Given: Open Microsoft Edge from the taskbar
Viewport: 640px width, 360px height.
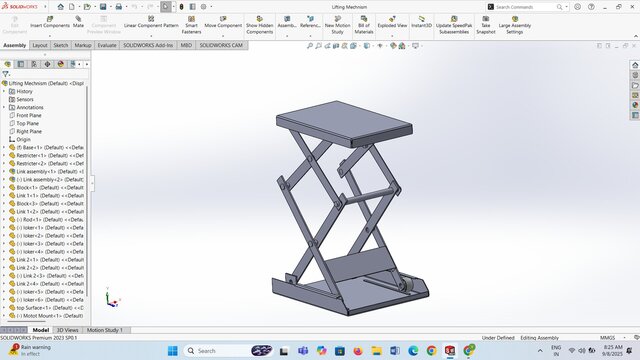Looking at the screenshot, I should point(413,351).
